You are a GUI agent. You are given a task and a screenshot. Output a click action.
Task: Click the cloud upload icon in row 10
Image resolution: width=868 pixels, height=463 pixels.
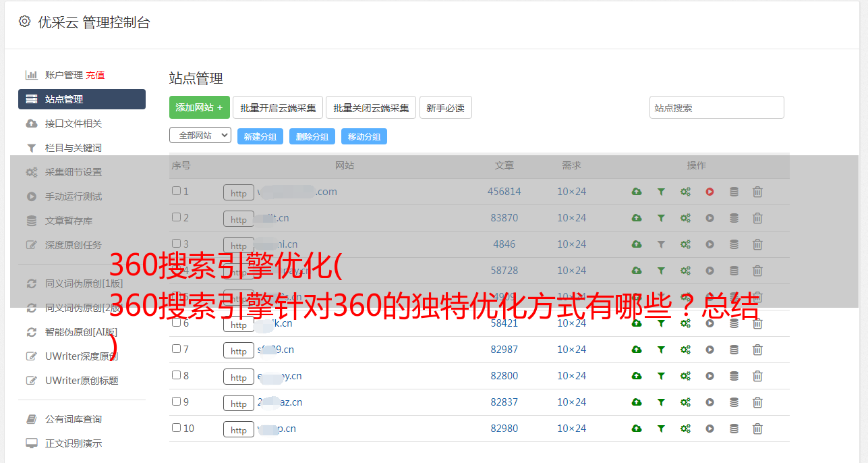coord(637,429)
